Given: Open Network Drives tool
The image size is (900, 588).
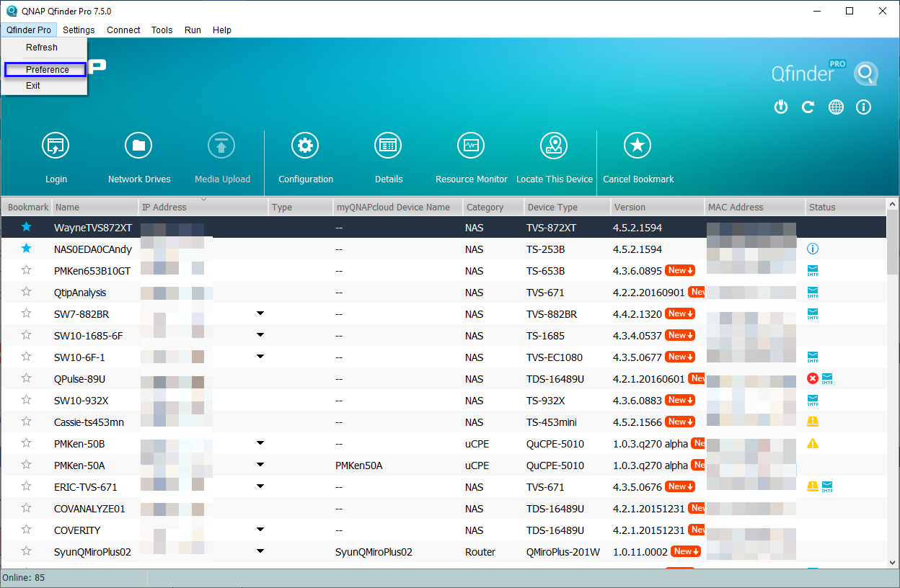Looking at the screenshot, I should [138, 146].
